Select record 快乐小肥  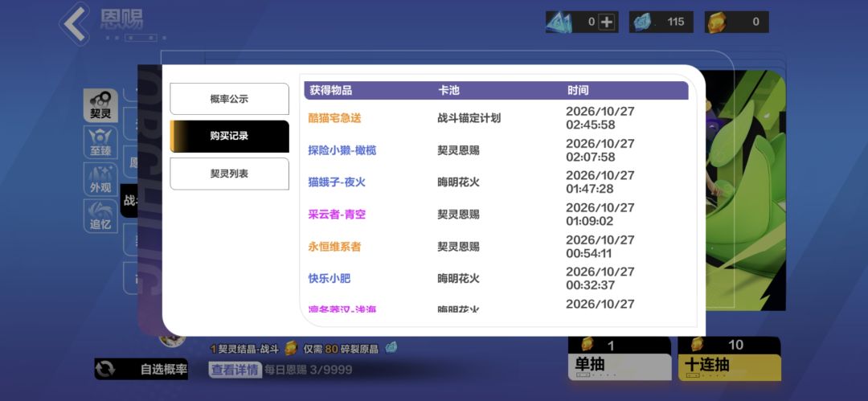330,279
